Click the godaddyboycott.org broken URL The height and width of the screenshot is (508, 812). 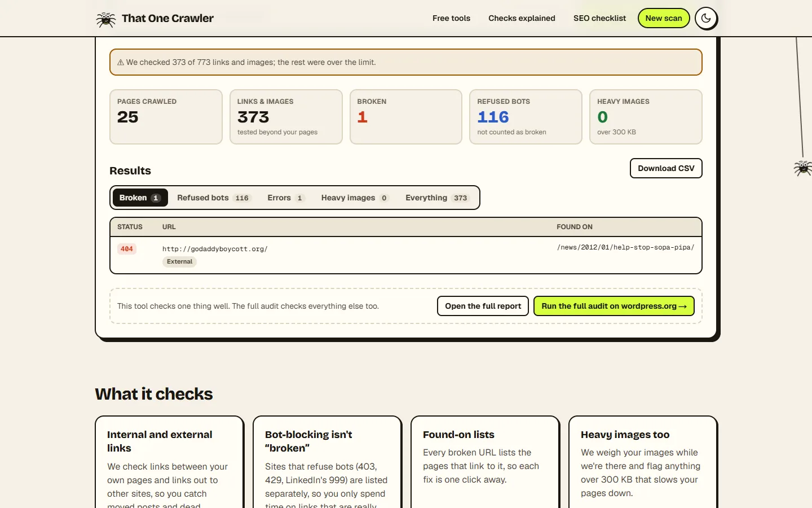215,249
